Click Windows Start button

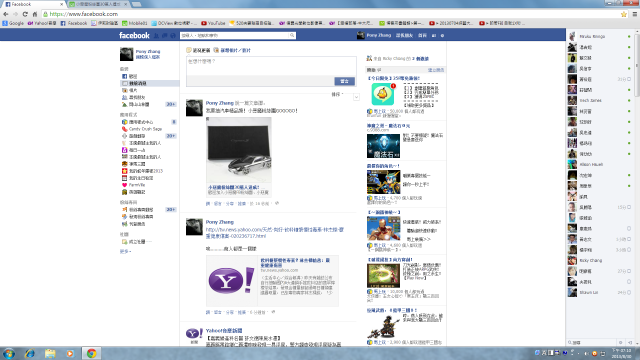(x=8, y=353)
